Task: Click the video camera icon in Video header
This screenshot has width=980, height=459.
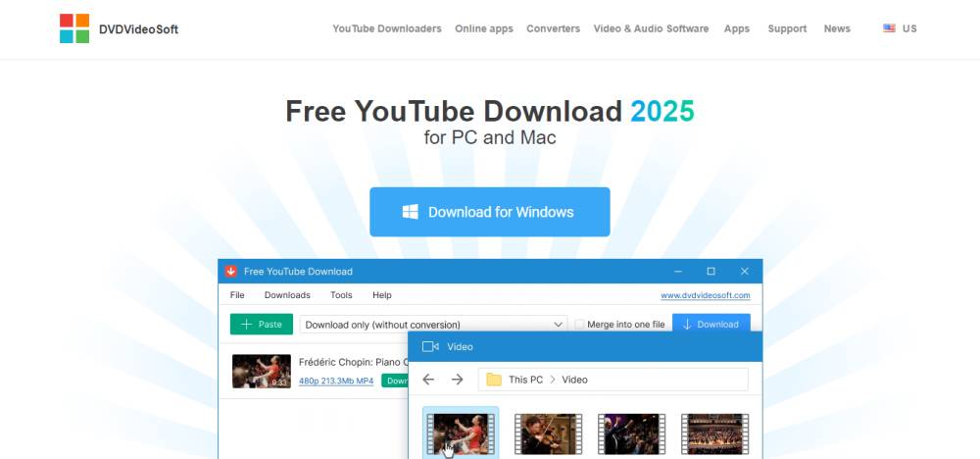Action: pos(430,346)
